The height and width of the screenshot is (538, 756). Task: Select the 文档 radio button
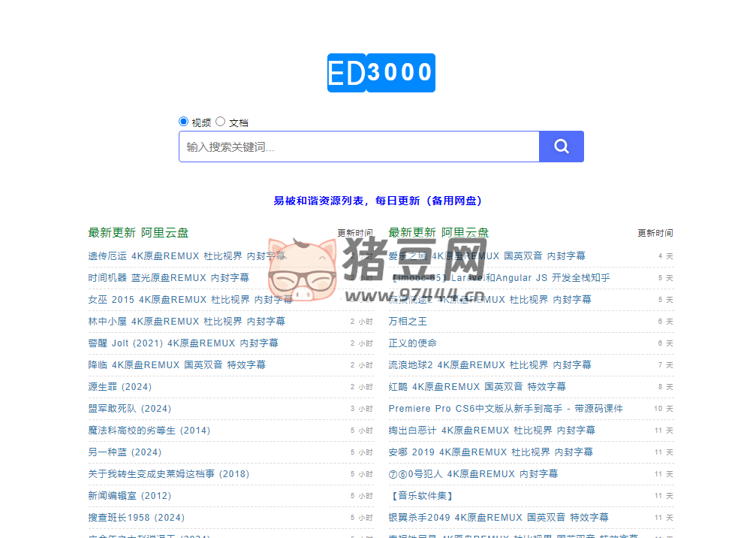pyautogui.click(x=220, y=121)
